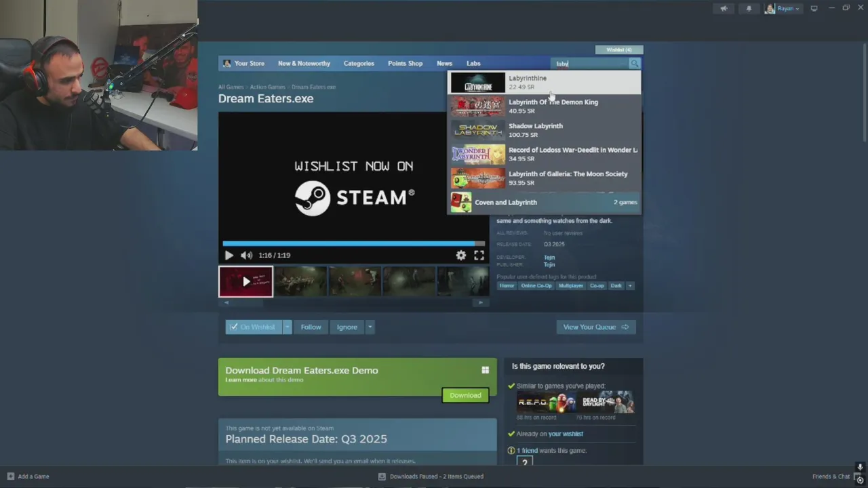Play the trailer video
Viewport: 868px width, 488px height.
229,256
